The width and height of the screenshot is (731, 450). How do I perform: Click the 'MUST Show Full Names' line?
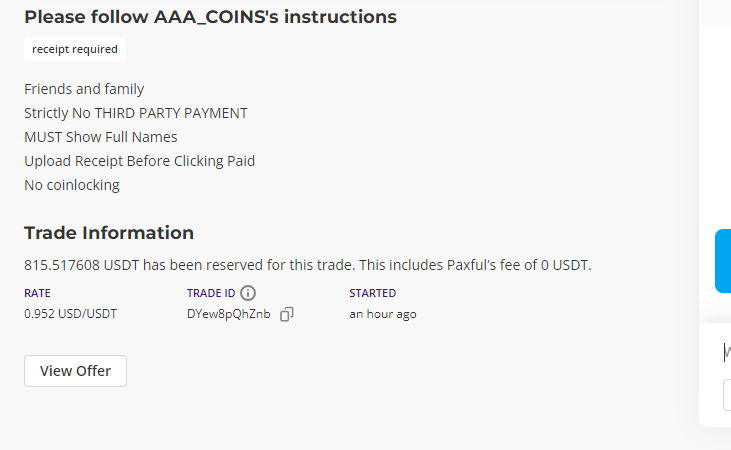click(101, 137)
